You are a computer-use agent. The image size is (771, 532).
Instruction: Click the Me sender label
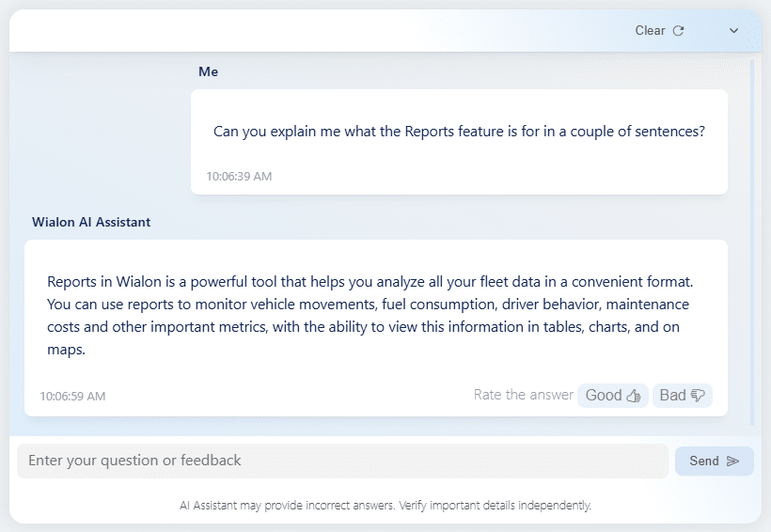click(208, 71)
